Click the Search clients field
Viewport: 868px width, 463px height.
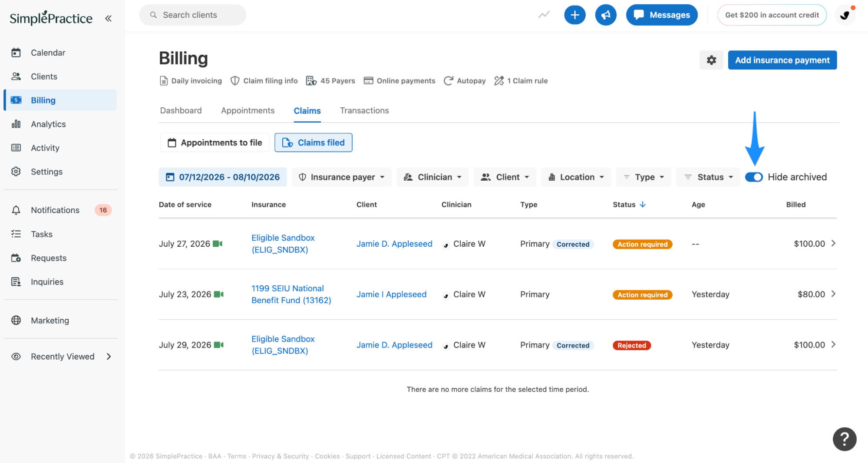pos(192,15)
